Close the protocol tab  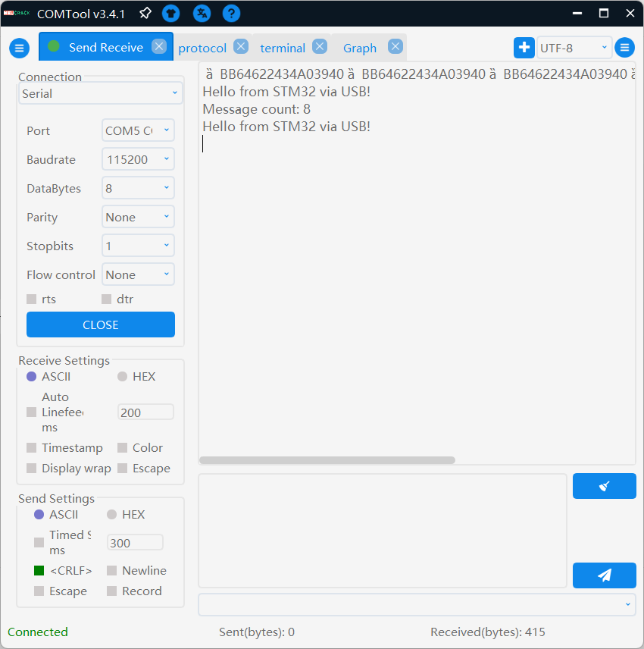pyautogui.click(x=241, y=46)
